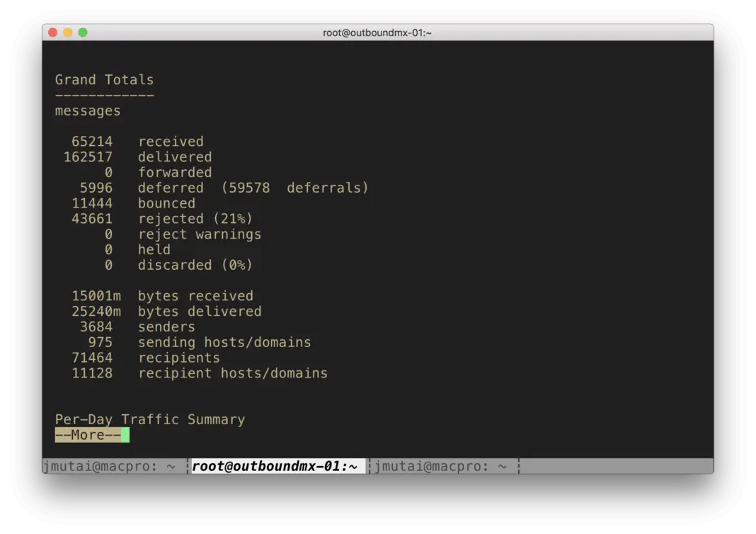Click the 162517 delivered line
Screen dimensions: 756x534
pos(137,157)
